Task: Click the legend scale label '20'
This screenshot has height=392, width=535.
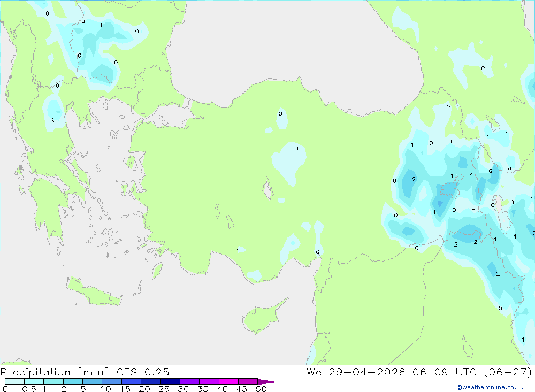Action: (x=144, y=389)
